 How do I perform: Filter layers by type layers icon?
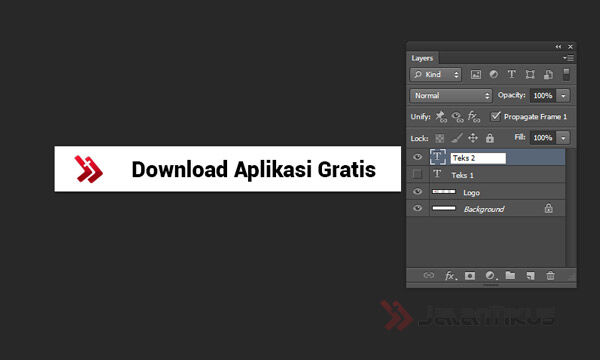pos(512,74)
